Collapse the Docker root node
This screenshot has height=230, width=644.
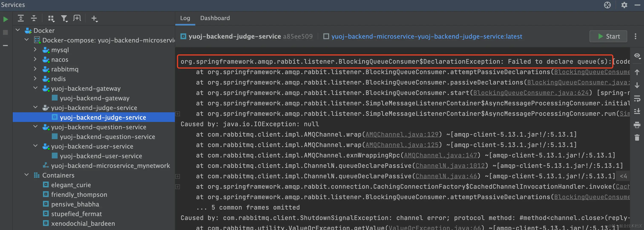click(x=18, y=30)
